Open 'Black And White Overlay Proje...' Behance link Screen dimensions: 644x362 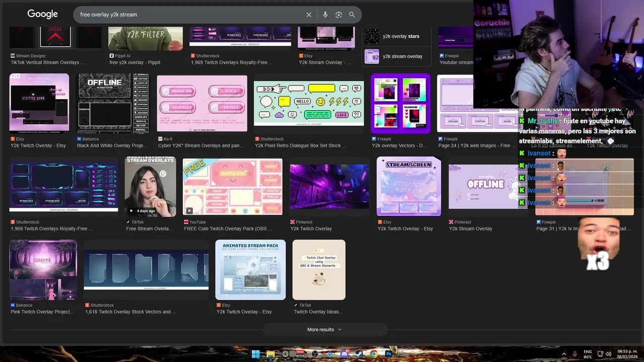pyautogui.click(x=112, y=145)
